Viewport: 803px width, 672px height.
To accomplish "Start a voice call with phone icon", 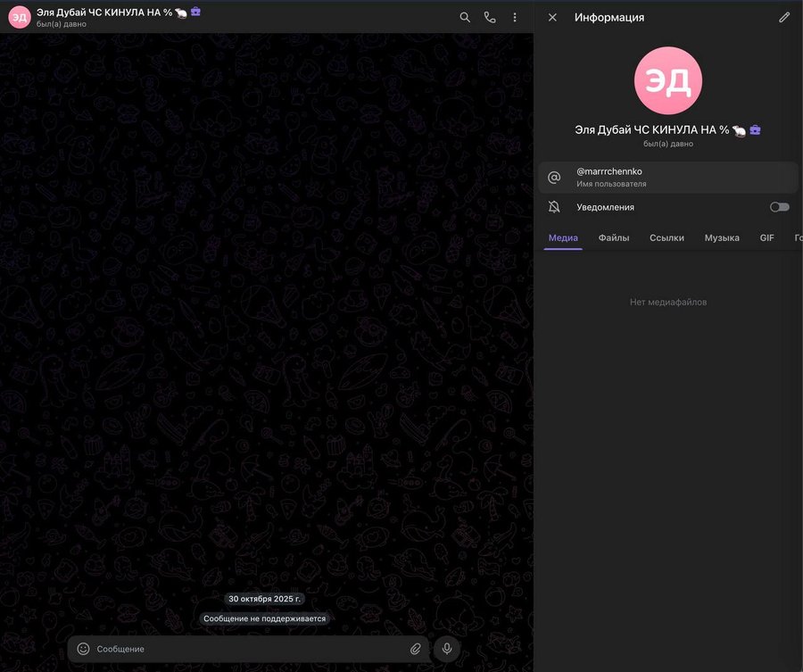I will click(490, 17).
